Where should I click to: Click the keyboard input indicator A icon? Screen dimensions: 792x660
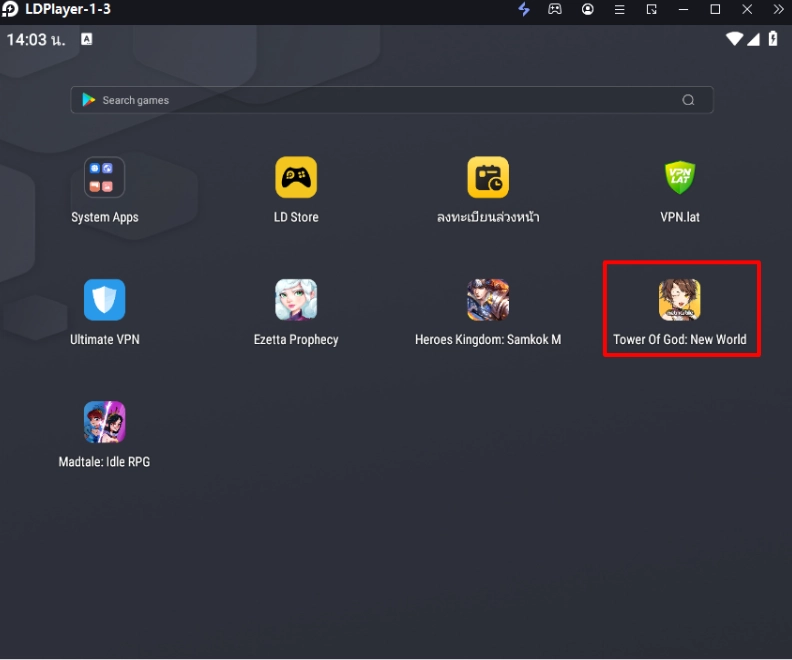(87, 39)
